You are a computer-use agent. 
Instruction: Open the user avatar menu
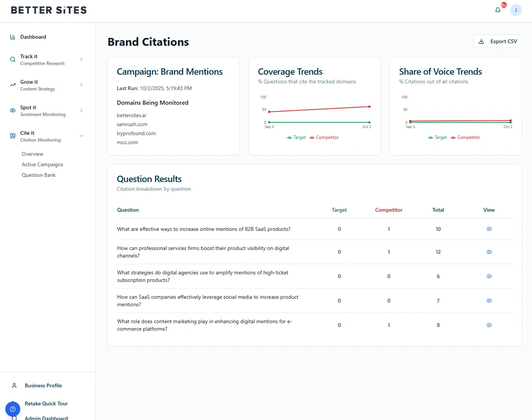[515, 10]
